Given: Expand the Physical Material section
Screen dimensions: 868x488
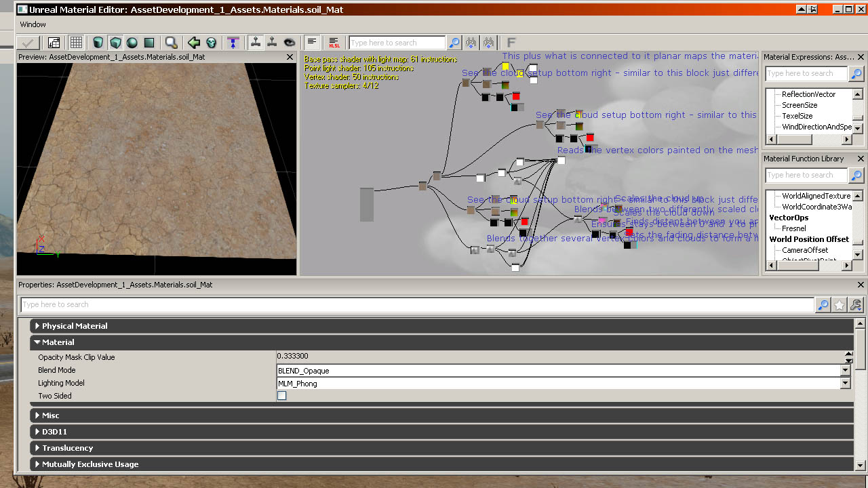Looking at the screenshot, I should 441,326.
